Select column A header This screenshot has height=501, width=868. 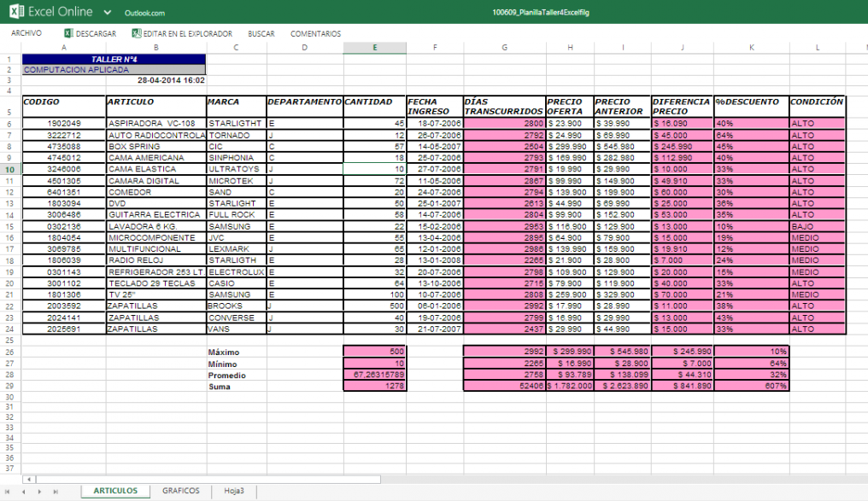[x=64, y=48]
